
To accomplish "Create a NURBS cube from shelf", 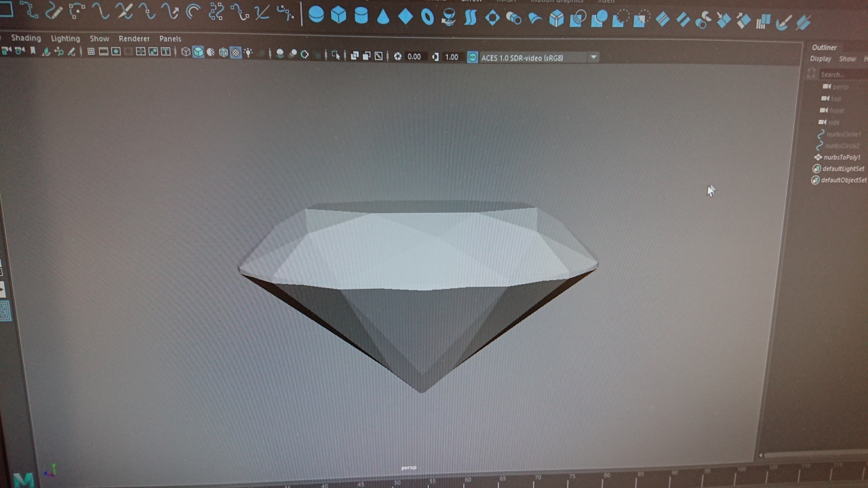I will click(338, 14).
